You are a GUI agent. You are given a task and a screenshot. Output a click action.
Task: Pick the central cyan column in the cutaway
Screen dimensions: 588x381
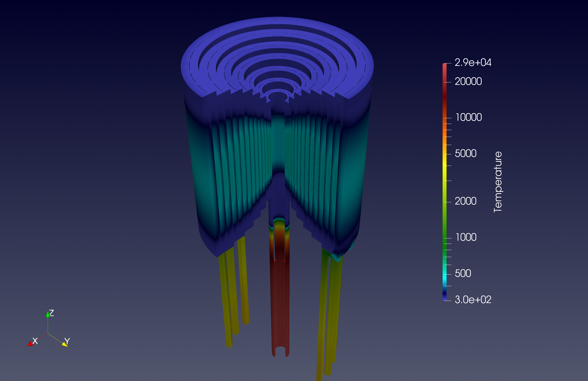pos(278,143)
